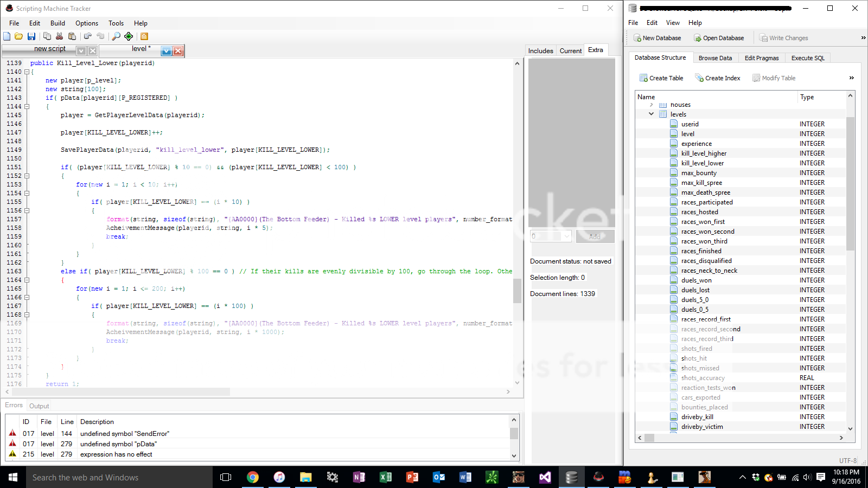Collapse code fold at line 1152
868x488 pixels.
pyautogui.click(x=27, y=176)
